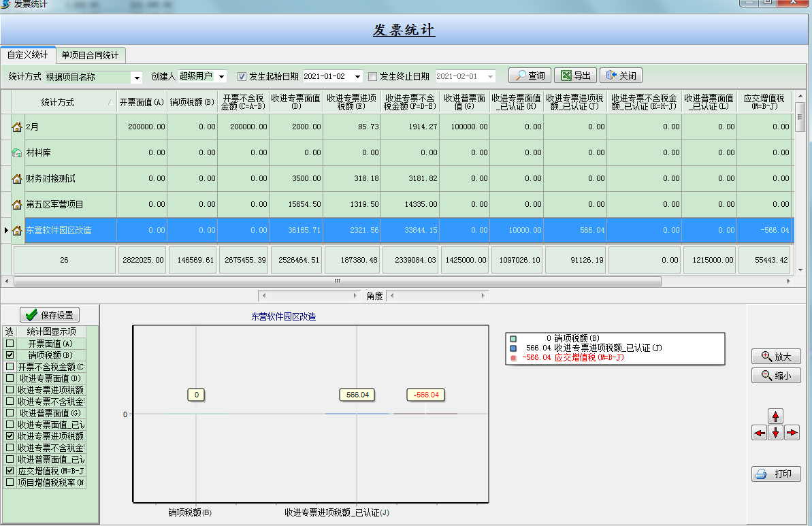
Task: Click 保存设置 to save settings
Action: click(x=50, y=315)
